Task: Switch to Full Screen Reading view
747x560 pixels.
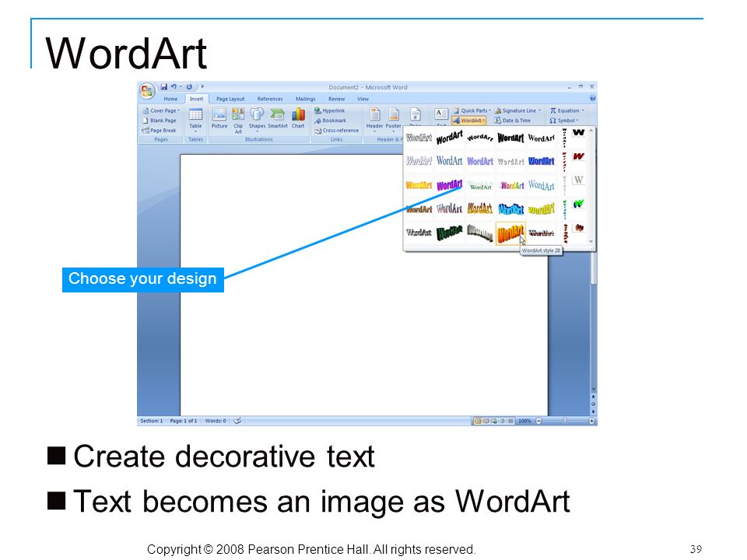Action: click(x=486, y=421)
